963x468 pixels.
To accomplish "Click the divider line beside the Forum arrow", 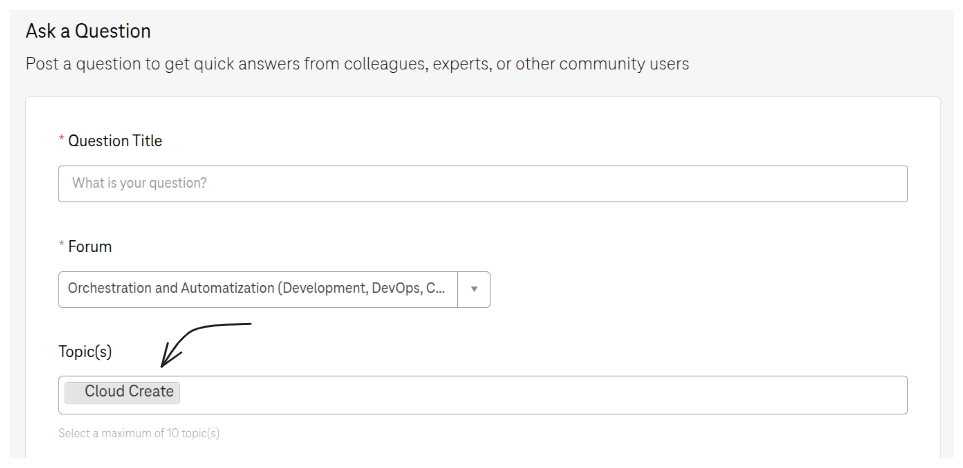I will click(x=458, y=289).
